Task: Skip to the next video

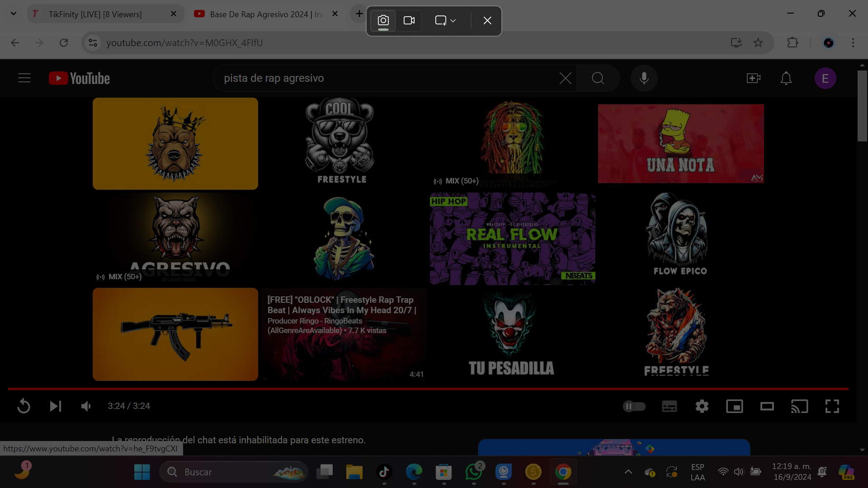Action: tap(55, 406)
